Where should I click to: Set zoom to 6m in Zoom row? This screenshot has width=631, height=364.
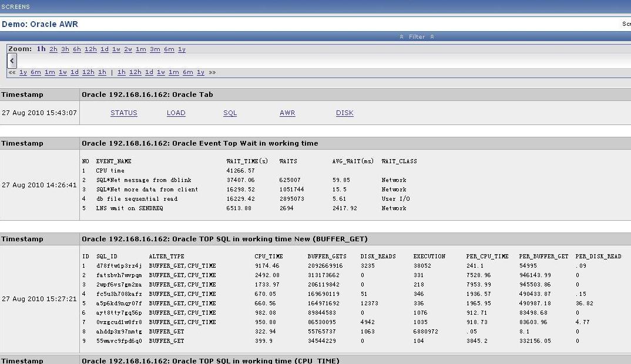tap(169, 49)
